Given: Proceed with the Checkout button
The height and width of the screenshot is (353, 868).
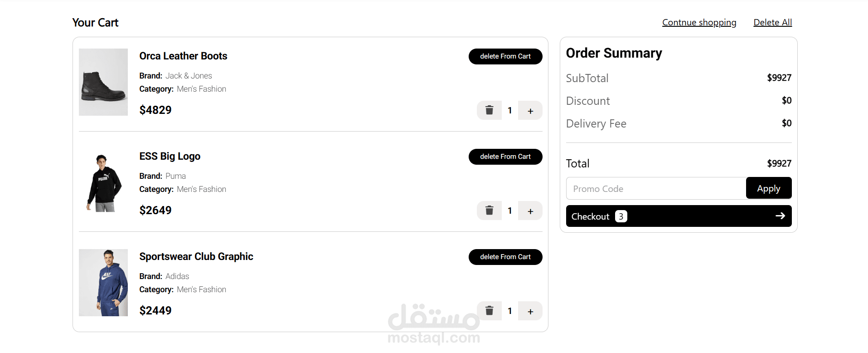Looking at the screenshot, I should coord(679,216).
